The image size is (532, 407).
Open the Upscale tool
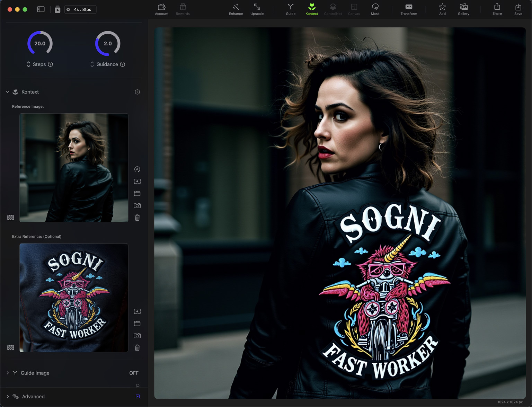click(x=257, y=9)
